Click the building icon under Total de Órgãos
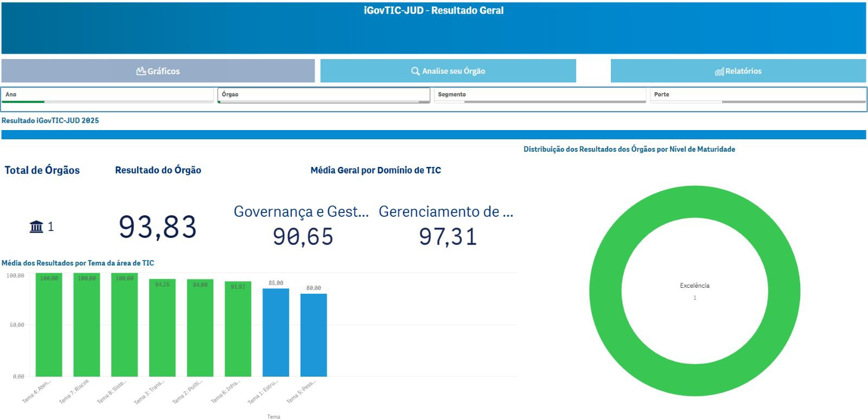This screenshot has width=868, height=420. point(36,227)
